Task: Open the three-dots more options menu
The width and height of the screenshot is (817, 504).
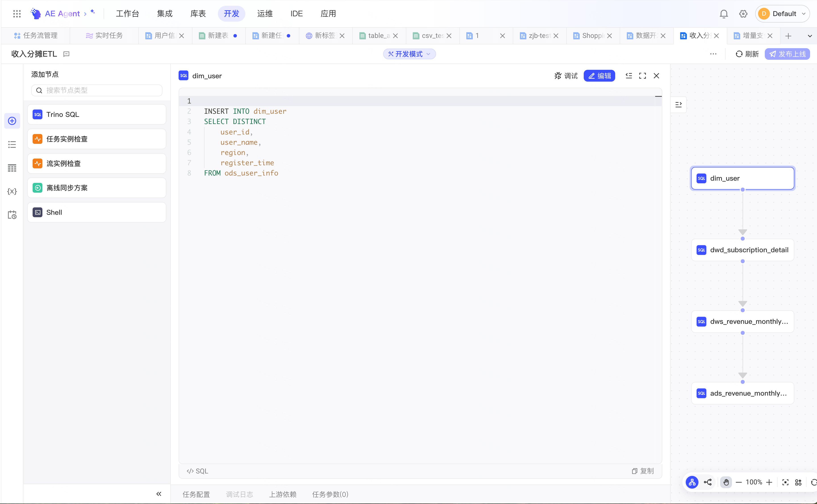Action: pyautogui.click(x=713, y=54)
